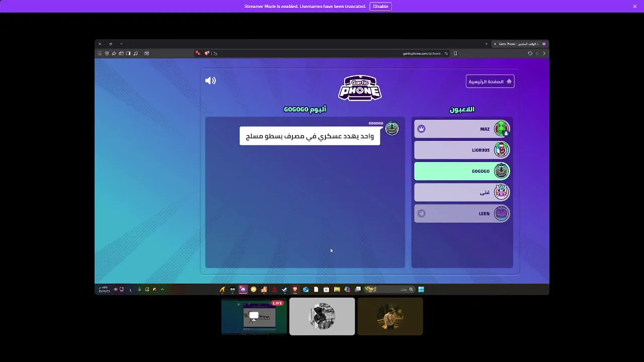This screenshot has width=644, height=362.
Task: Select the right participant video thumbnail
Action: click(390, 316)
